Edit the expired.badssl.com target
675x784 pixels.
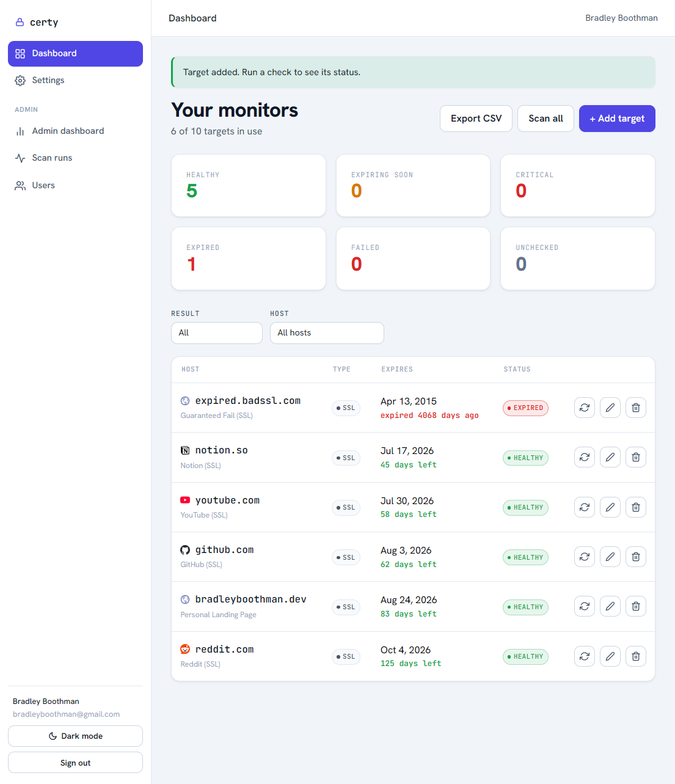pos(610,408)
